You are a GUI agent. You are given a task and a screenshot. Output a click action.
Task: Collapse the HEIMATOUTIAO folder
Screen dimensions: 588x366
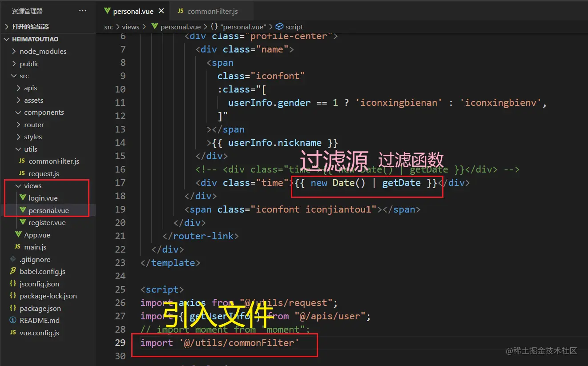click(7, 39)
